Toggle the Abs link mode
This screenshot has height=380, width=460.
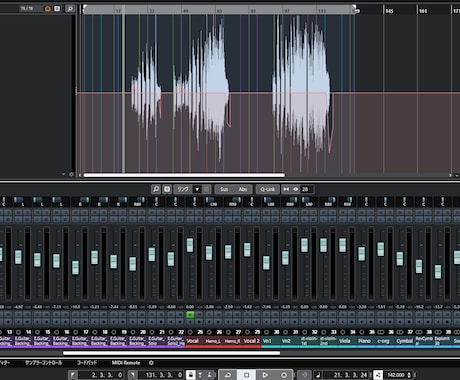click(243, 189)
